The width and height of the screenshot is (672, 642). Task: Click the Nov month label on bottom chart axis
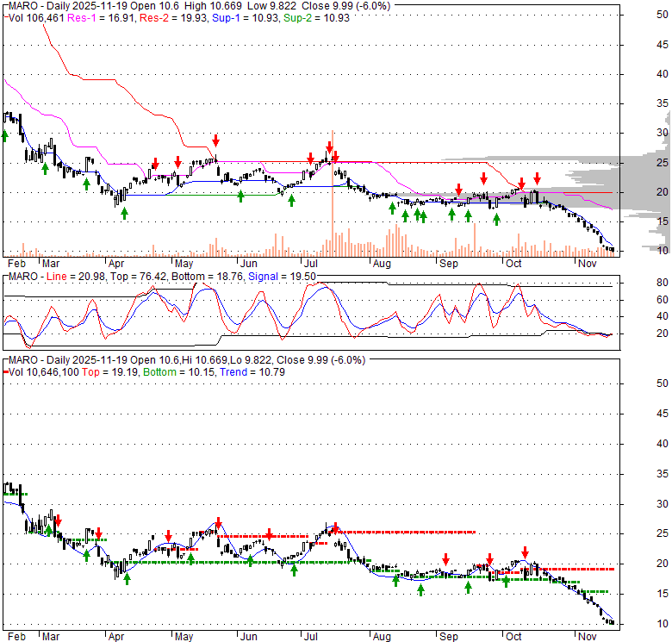click(x=588, y=635)
